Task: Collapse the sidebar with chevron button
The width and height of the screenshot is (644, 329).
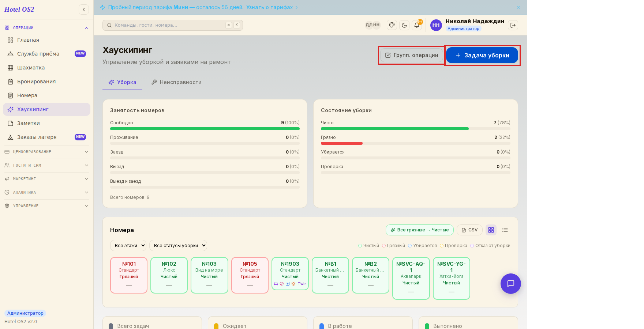Action: coord(84,10)
